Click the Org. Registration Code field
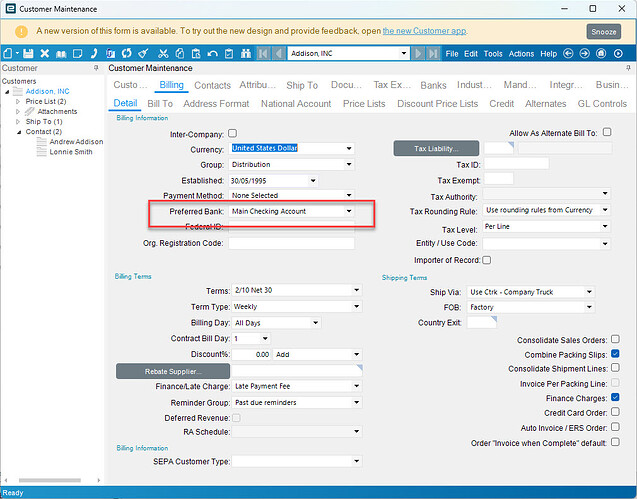The width and height of the screenshot is (637, 499). click(x=291, y=243)
